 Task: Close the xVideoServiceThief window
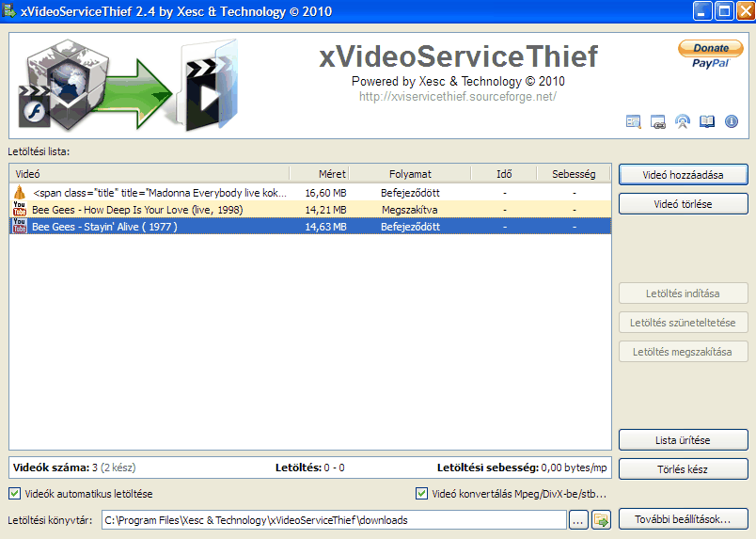[x=746, y=10]
